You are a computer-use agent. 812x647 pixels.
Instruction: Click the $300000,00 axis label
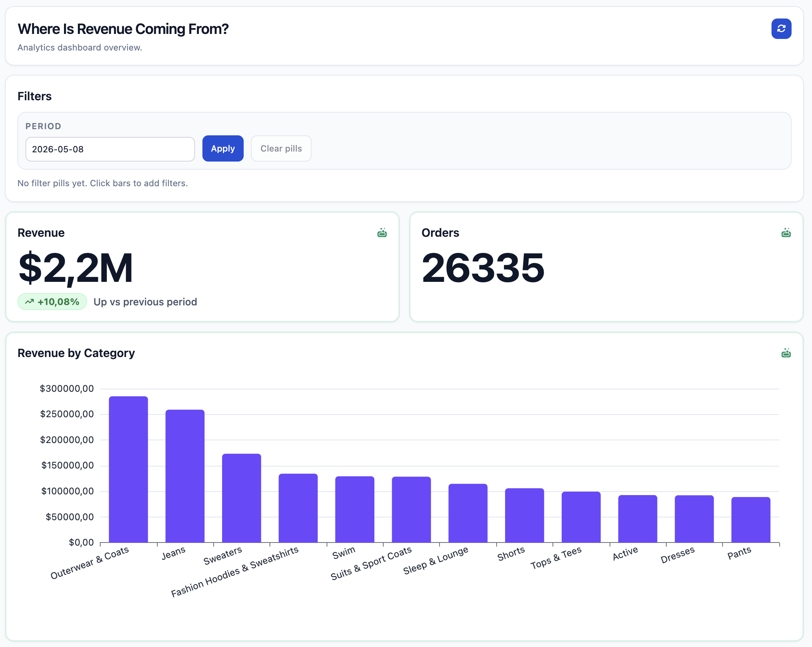click(67, 388)
